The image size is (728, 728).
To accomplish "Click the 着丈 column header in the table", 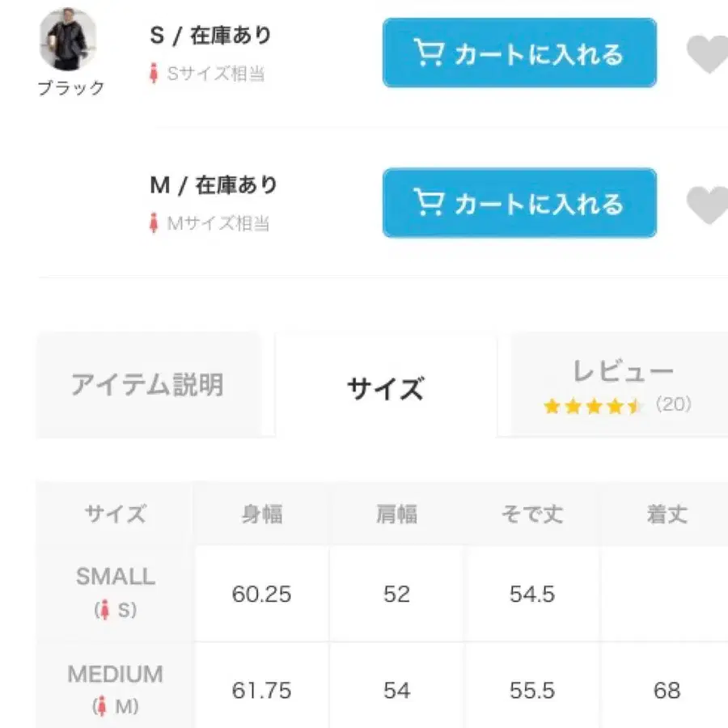I will tap(668, 513).
